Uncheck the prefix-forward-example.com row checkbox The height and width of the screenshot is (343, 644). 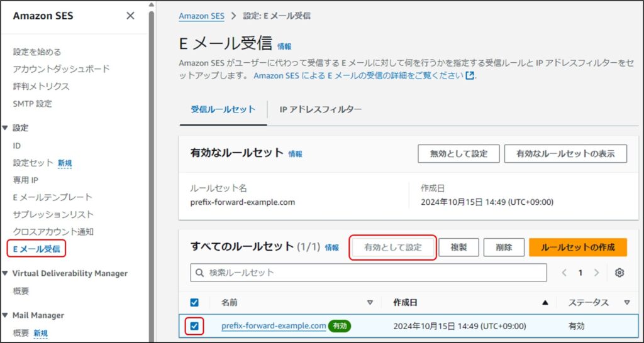(x=194, y=326)
